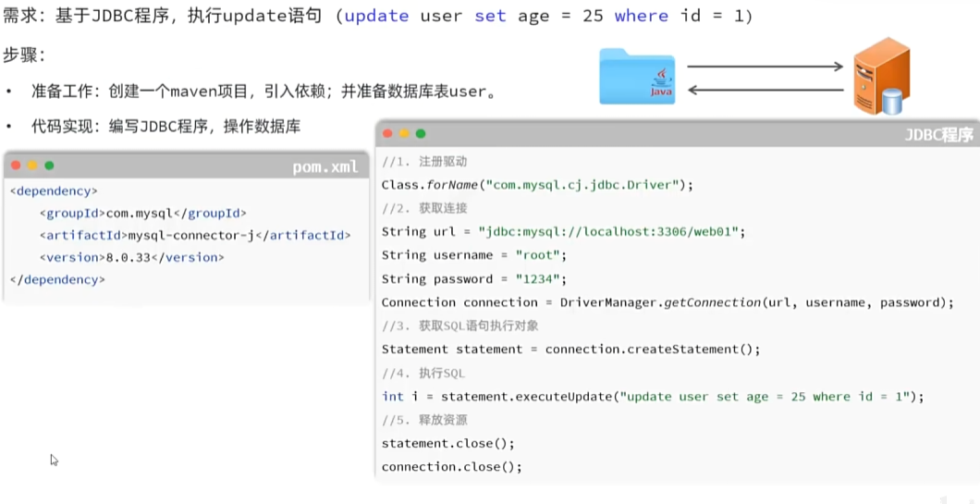Image resolution: width=980 pixels, height=504 pixels.
Task: Click the yellow dot on pom.xml window
Action: click(x=32, y=166)
